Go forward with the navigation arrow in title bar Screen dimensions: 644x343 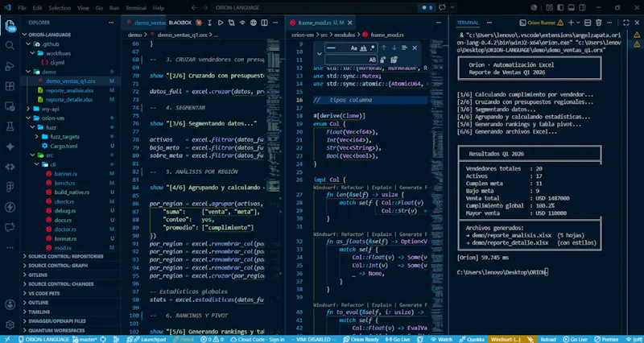[205, 7]
